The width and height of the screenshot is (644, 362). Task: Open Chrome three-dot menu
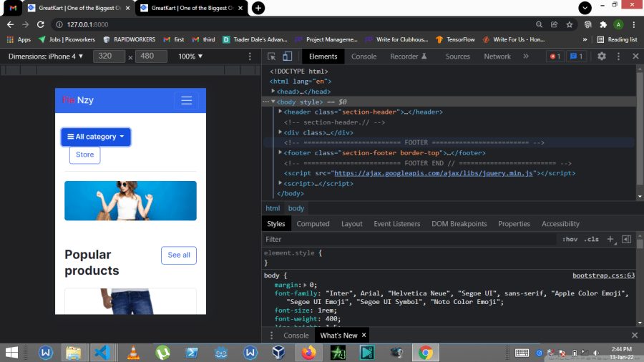click(x=635, y=24)
